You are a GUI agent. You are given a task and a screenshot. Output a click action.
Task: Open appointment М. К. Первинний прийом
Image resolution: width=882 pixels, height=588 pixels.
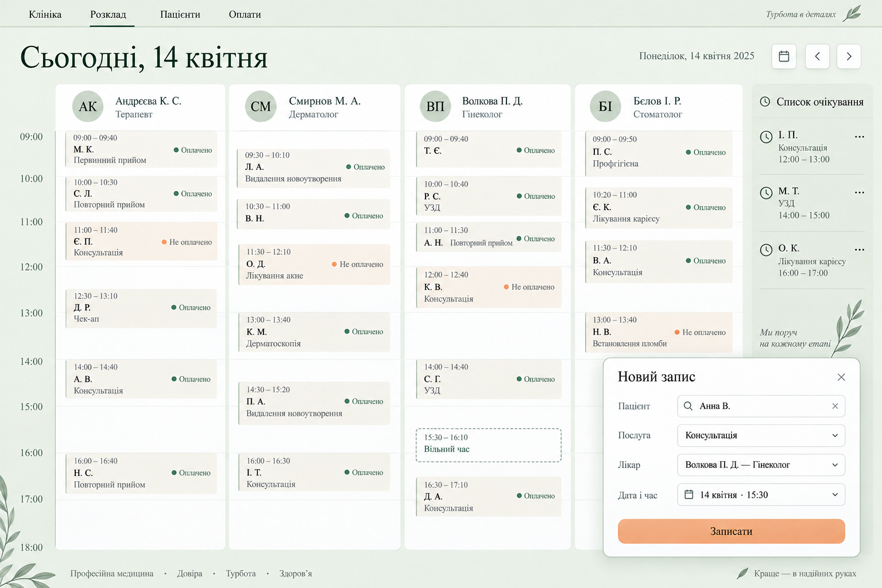point(141,149)
